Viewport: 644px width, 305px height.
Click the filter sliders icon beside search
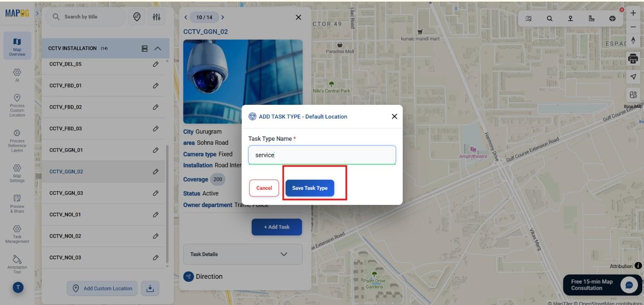pyautogui.click(x=156, y=17)
